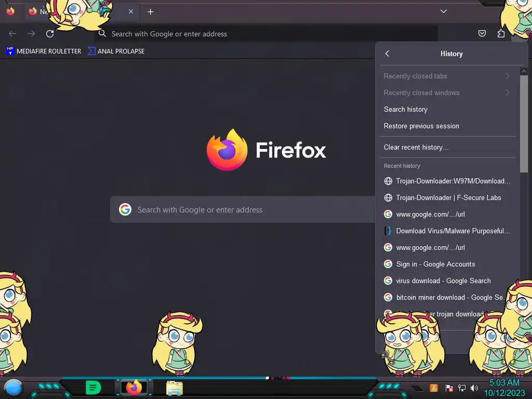Go back from the History panel

[388, 54]
